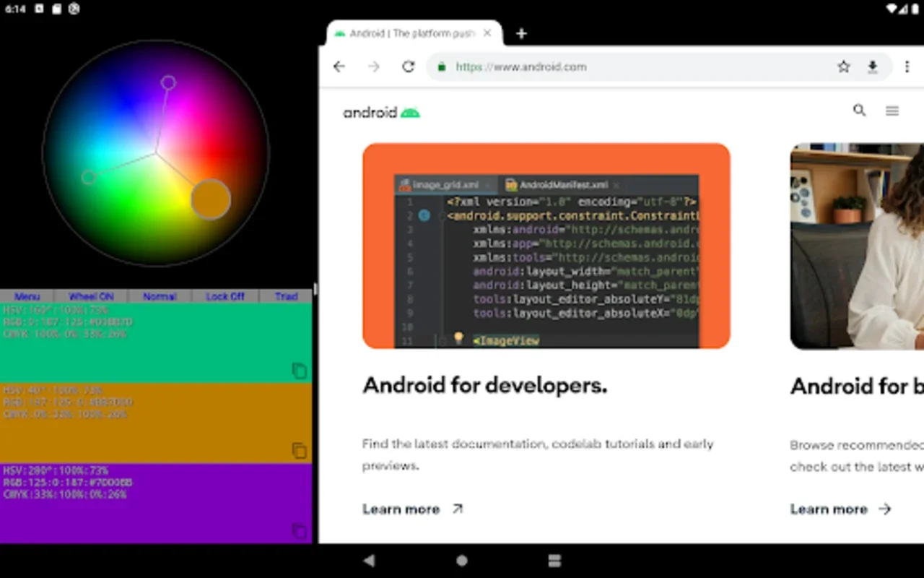Open the Android for developers heading
Screen dimensions: 924x578
[484, 385]
